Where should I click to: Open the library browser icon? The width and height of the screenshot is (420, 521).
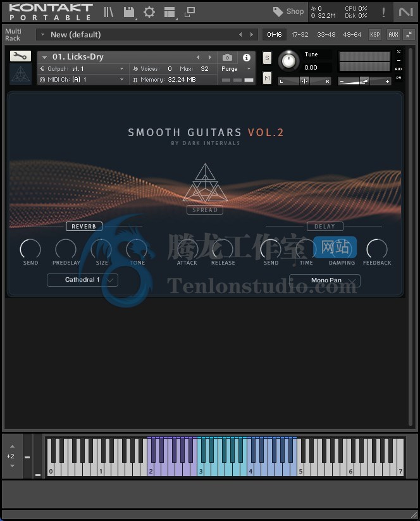109,12
